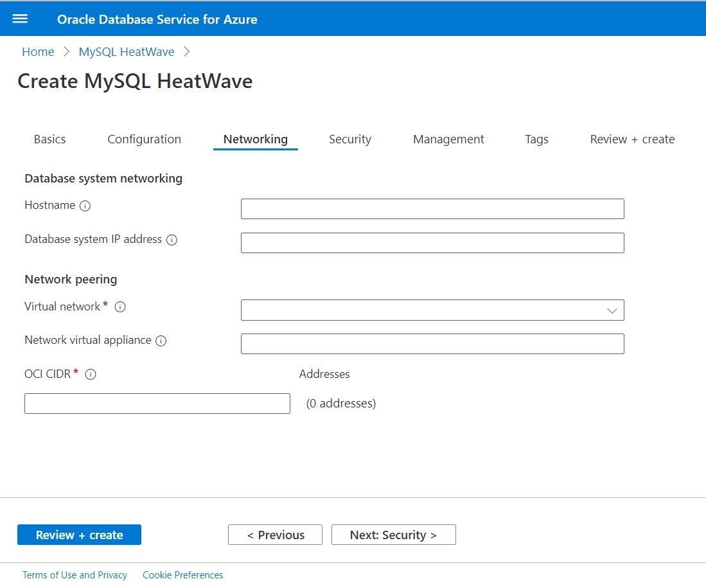706x588 pixels.
Task: Click the Network peering heading
Action: pyautogui.click(x=71, y=280)
